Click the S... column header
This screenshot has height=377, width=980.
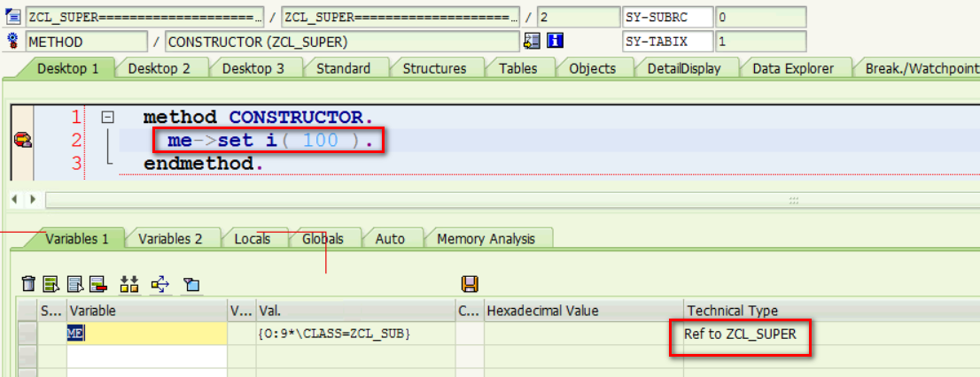point(52,311)
